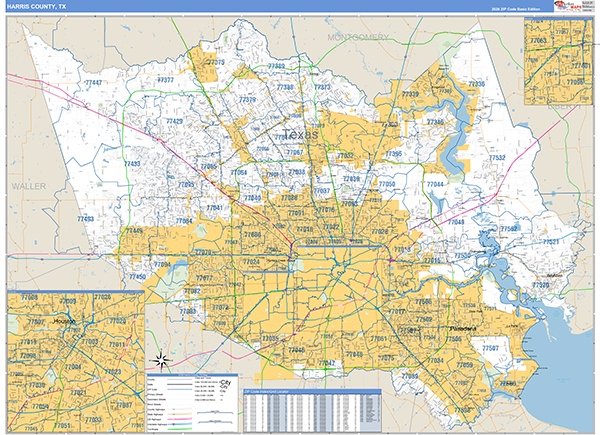Click ZIP code label 77035

tap(271, 339)
